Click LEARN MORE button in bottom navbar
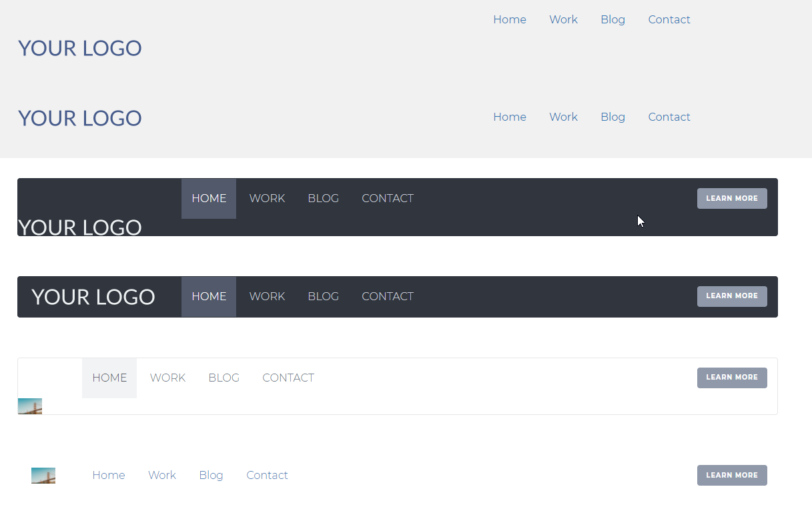 [732, 476]
